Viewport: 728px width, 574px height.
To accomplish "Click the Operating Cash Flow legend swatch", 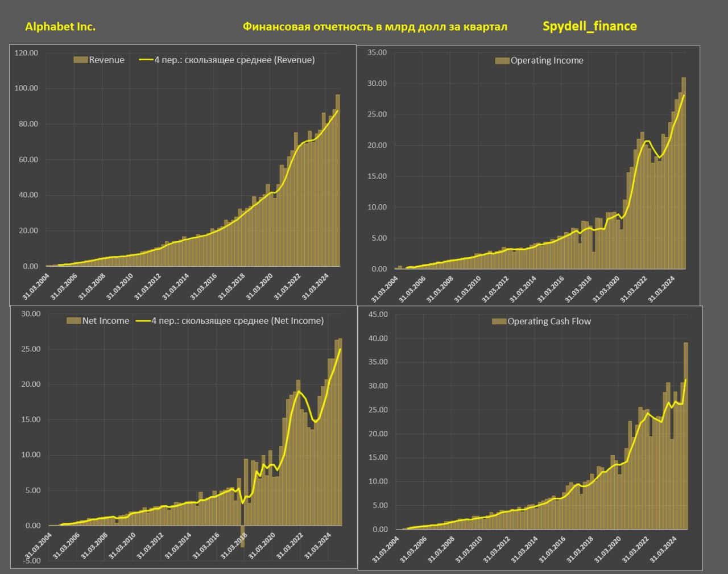I will tap(499, 321).
